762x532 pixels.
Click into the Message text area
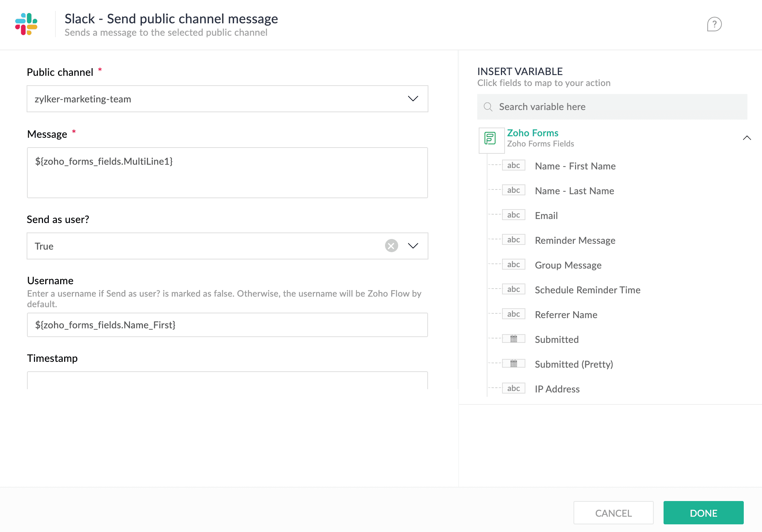(x=228, y=173)
